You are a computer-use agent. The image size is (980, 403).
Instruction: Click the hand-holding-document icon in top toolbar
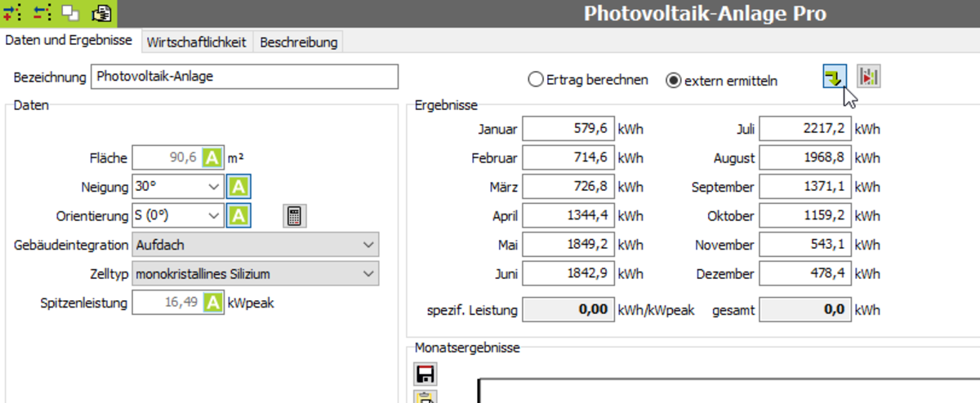(x=101, y=12)
